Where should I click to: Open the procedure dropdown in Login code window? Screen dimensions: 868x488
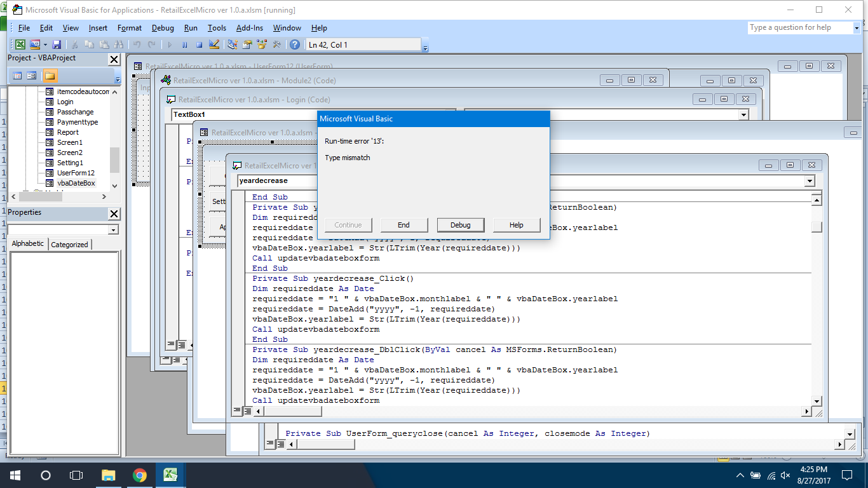743,114
